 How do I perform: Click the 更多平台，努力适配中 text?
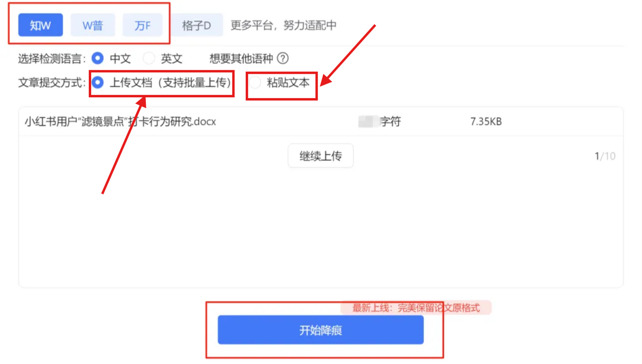click(x=283, y=25)
